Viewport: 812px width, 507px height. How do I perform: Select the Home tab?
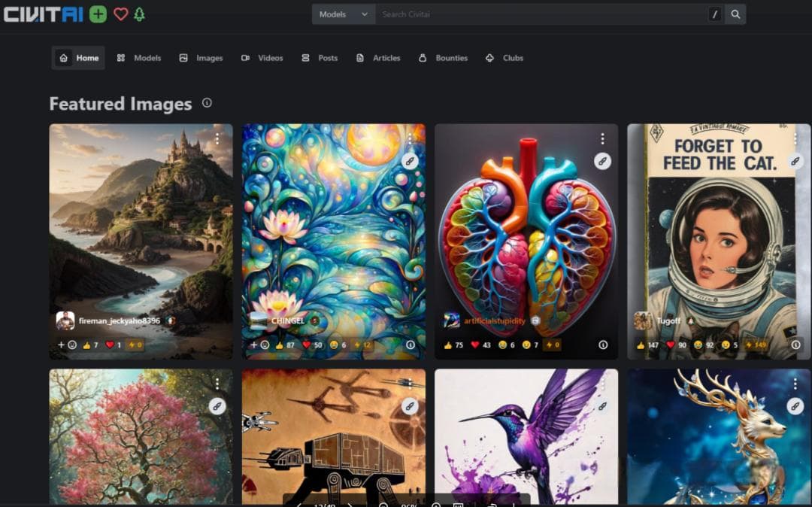tap(78, 58)
